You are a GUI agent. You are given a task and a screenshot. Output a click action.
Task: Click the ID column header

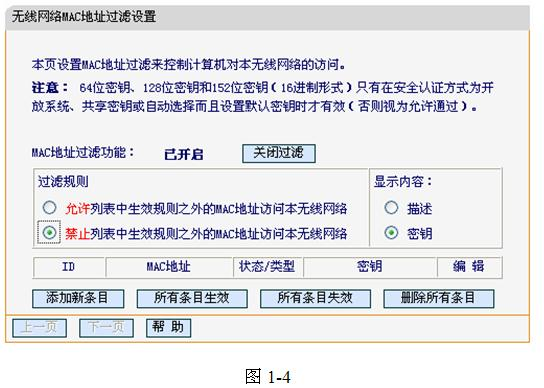pyautogui.click(x=69, y=267)
